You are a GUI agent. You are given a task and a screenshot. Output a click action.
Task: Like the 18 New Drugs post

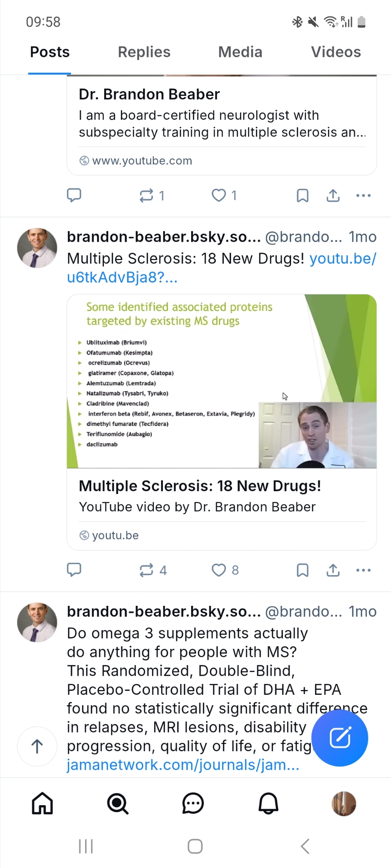point(219,570)
